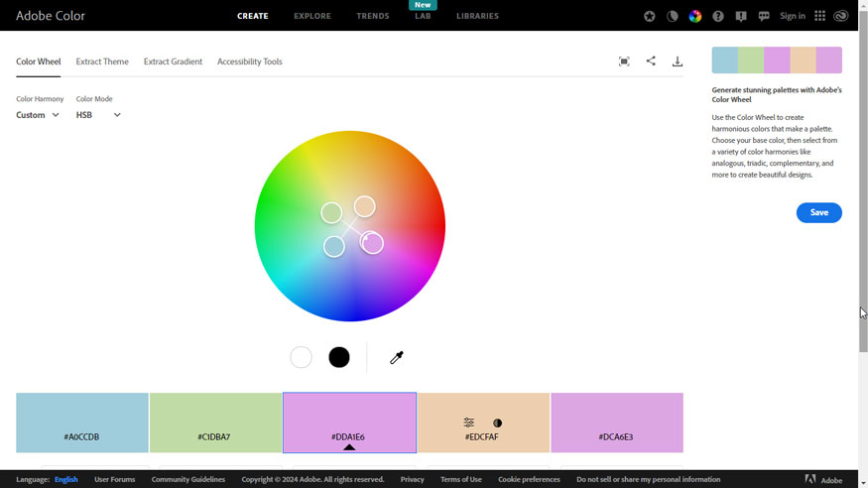868x488 pixels.
Task: Open the EXPLORE navigation item
Action: (x=312, y=16)
